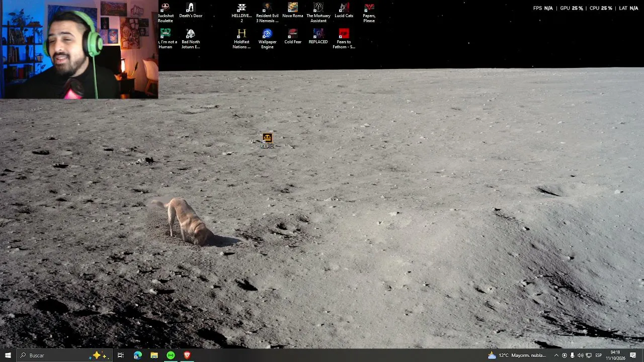Click the Papers, Please shortcut
This screenshot has height=362, width=644.
pos(369,13)
